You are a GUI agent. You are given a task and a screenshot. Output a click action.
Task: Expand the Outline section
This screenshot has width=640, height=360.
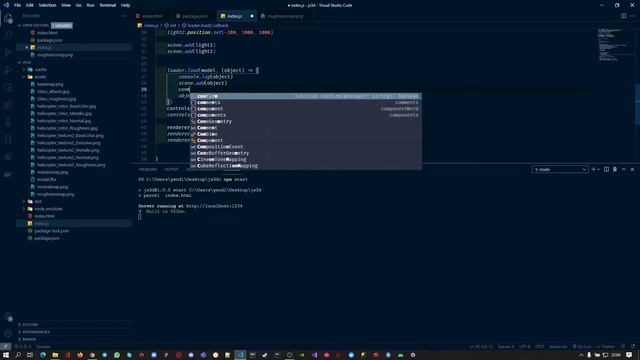(x=30, y=324)
